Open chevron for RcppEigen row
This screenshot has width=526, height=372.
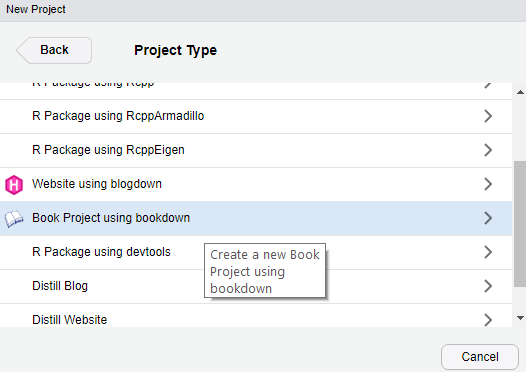(488, 150)
